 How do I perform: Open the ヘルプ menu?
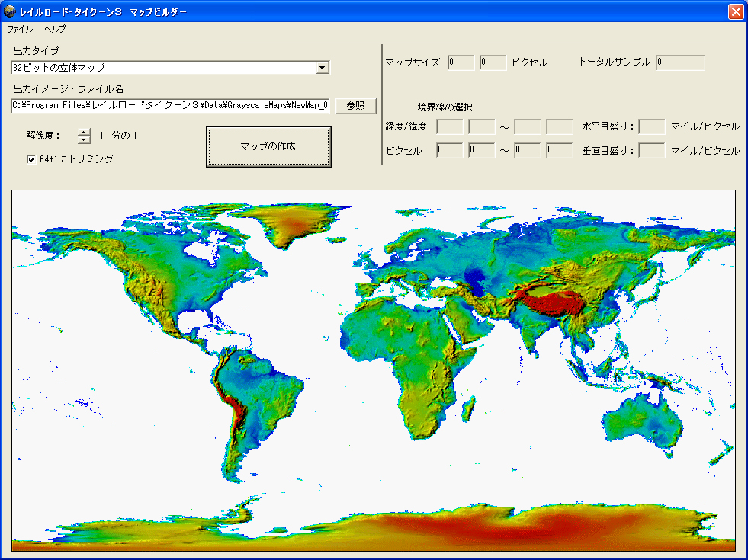pos(55,29)
